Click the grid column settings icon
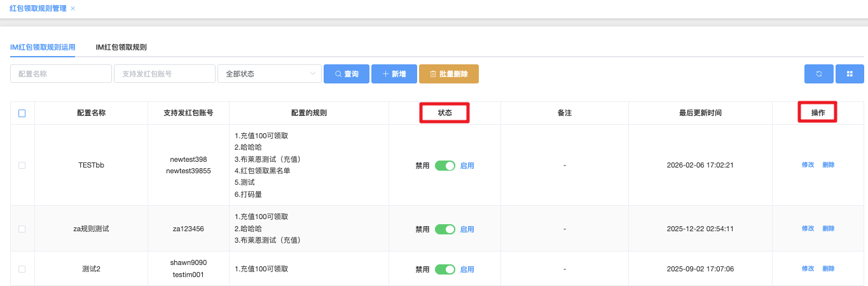868x286 pixels. coord(850,74)
